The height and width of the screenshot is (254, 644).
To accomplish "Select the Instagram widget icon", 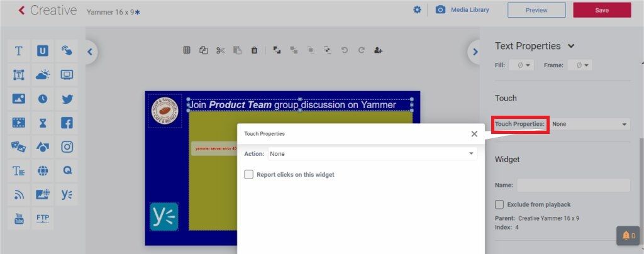I will pos(67,146).
